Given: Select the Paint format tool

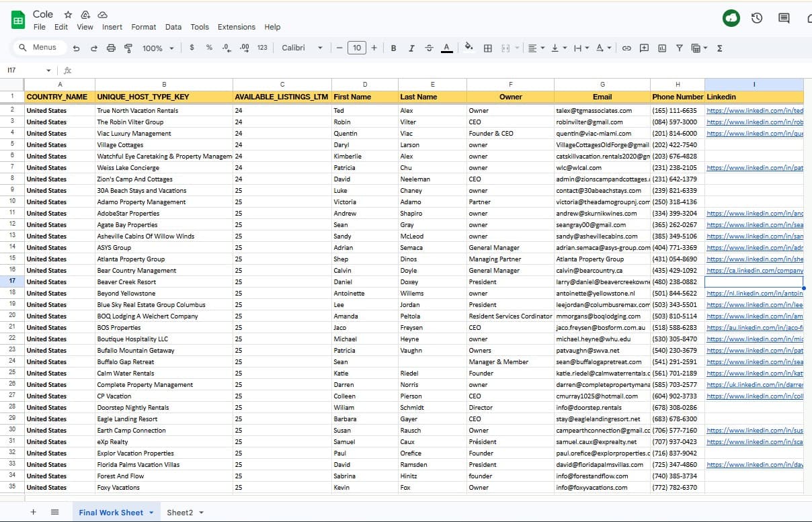Looking at the screenshot, I should (x=128, y=48).
